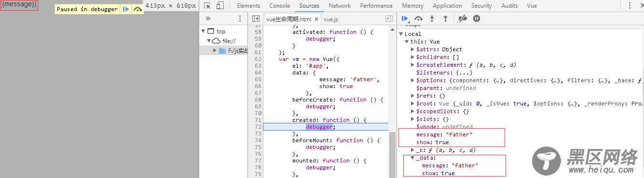Step out of the current function
The height and width of the screenshot is (178, 644).
[x=445, y=18]
